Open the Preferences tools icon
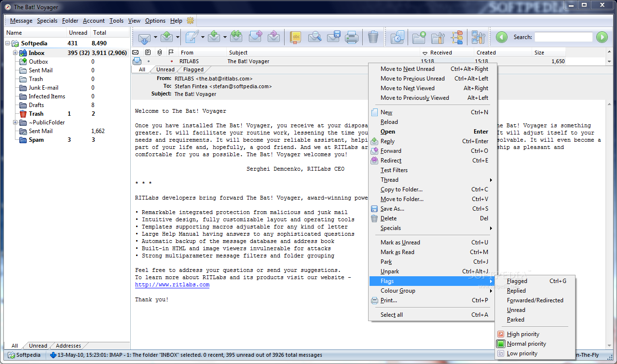The height and width of the screenshot is (364, 617). coord(478,37)
